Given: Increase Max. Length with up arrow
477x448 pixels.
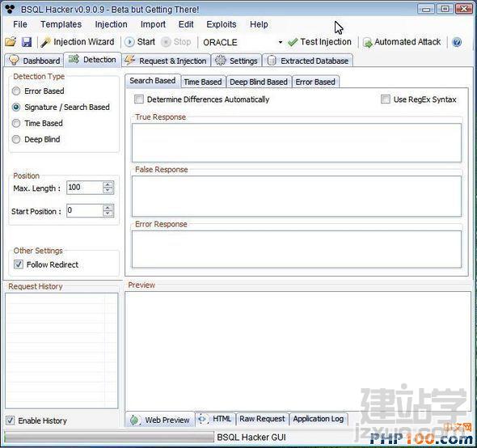Looking at the screenshot, I should click(x=108, y=184).
